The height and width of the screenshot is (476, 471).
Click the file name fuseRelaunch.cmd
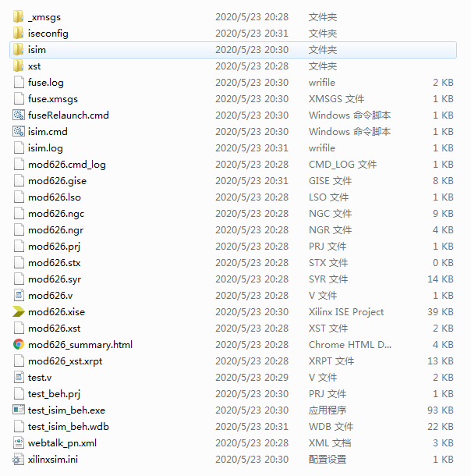tap(69, 115)
